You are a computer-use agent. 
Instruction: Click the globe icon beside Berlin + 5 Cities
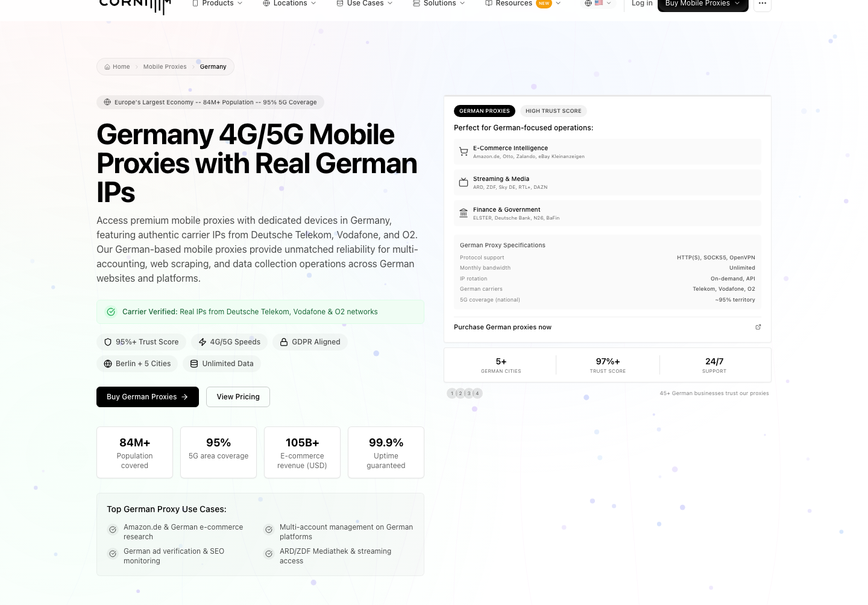pos(108,364)
